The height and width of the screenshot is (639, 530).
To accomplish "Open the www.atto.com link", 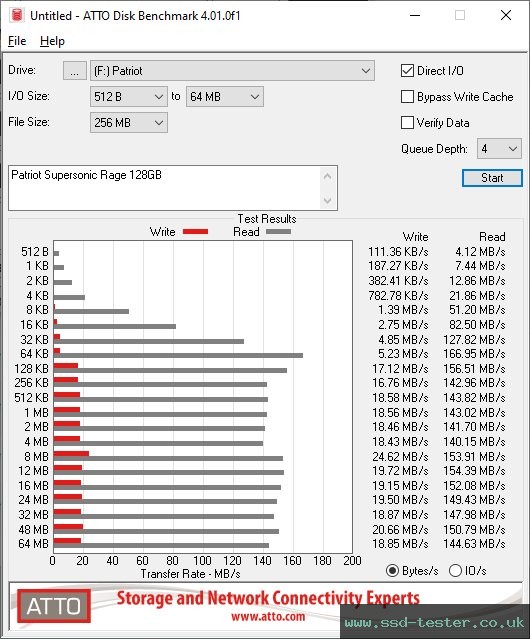I will [268, 616].
